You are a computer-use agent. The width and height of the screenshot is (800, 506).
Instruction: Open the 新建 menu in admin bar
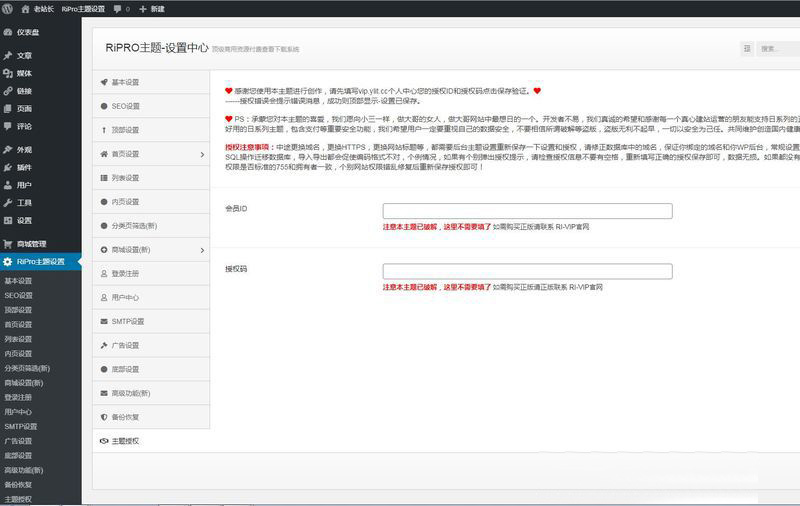point(151,8)
